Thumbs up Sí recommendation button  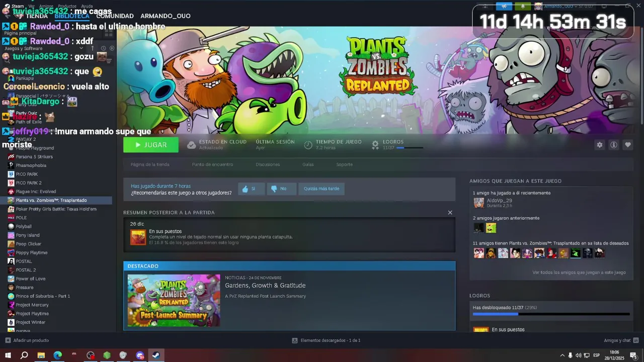[x=251, y=189]
